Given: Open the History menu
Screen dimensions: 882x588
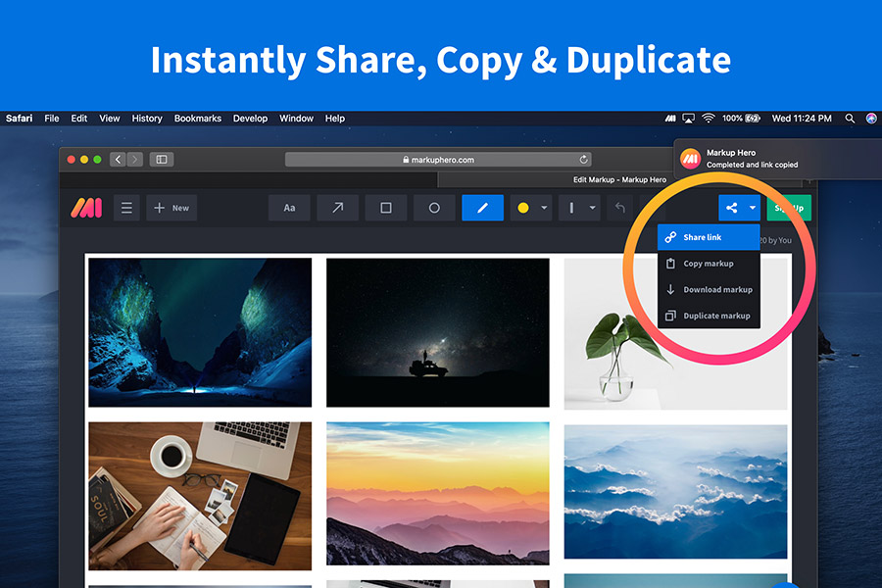Looking at the screenshot, I should coord(147,119).
